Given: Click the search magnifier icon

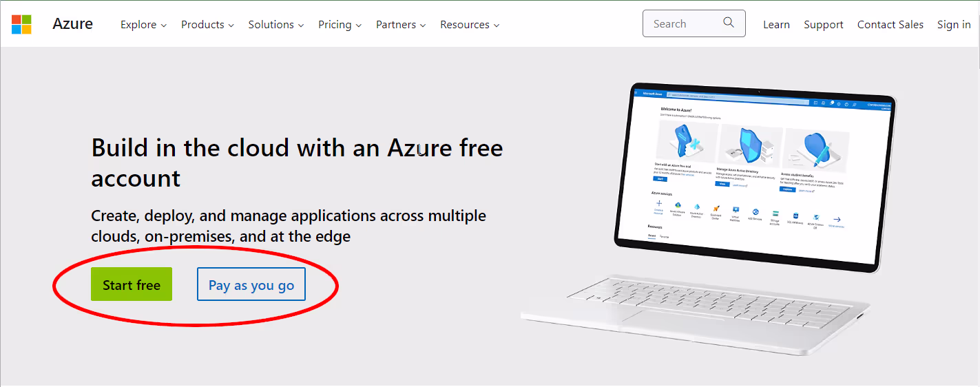Looking at the screenshot, I should [729, 23].
